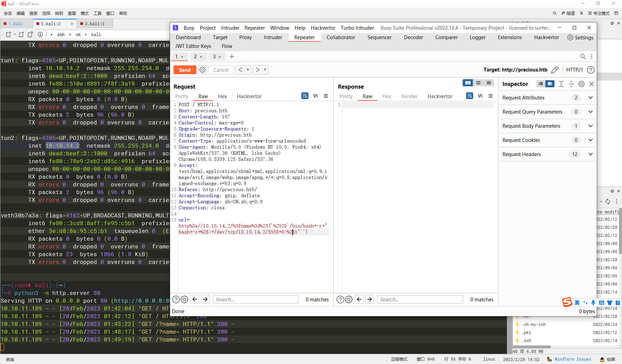Open Repeater send settings gear

[x=202, y=70]
